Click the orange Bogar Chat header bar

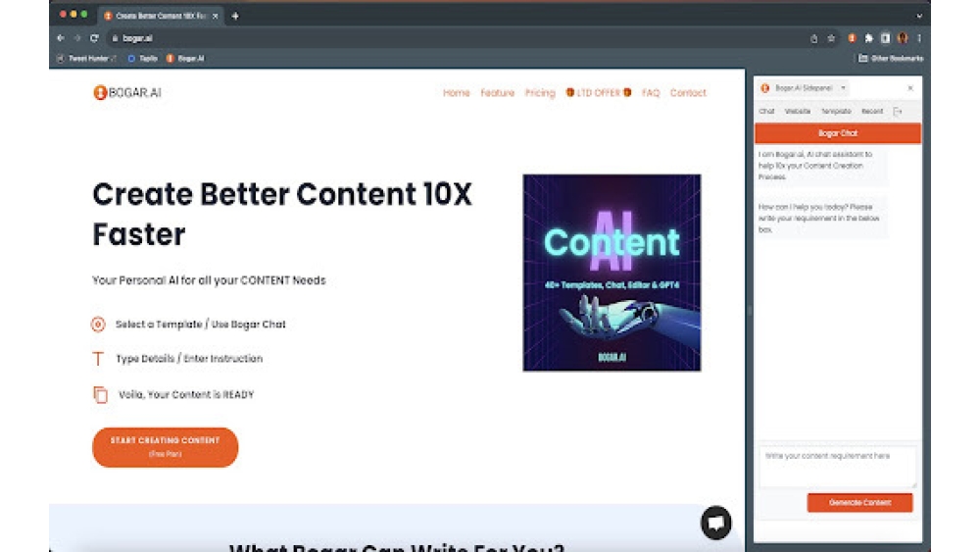pos(838,133)
